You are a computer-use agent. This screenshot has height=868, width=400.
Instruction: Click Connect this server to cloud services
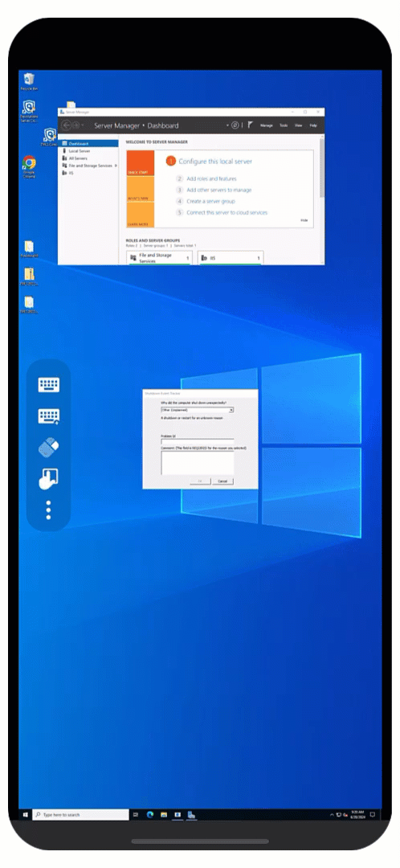pos(227,212)
